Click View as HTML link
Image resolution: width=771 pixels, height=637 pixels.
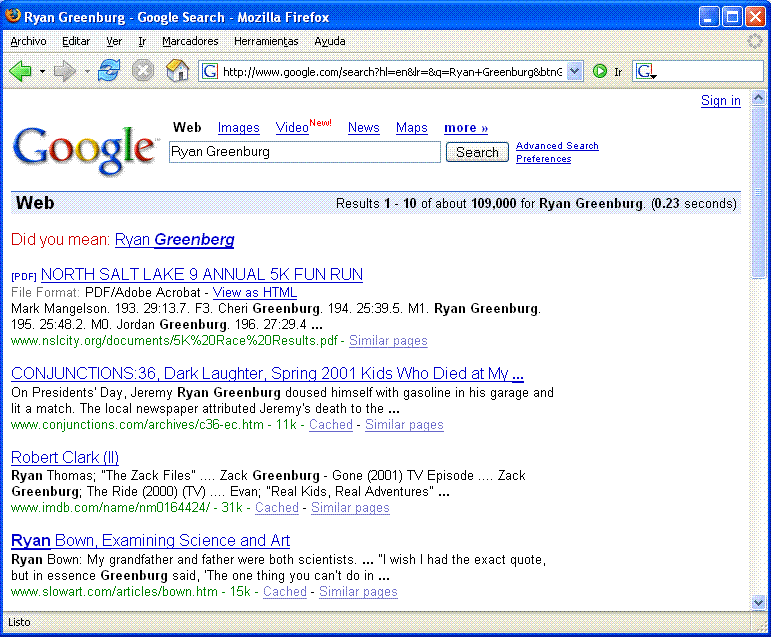tap(255, 293)
